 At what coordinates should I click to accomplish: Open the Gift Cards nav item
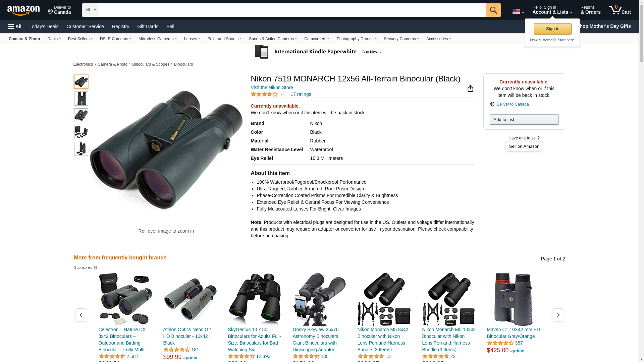click(148, 26)
